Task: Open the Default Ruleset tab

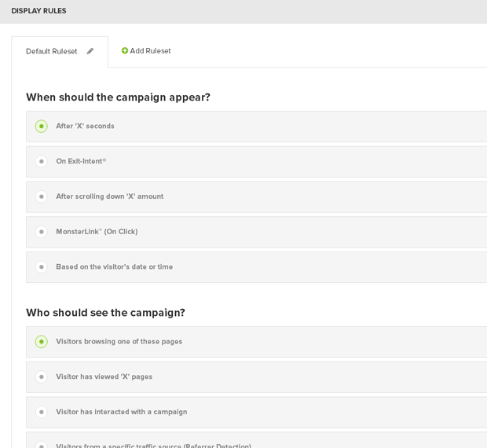Action: tap(52, 52)
